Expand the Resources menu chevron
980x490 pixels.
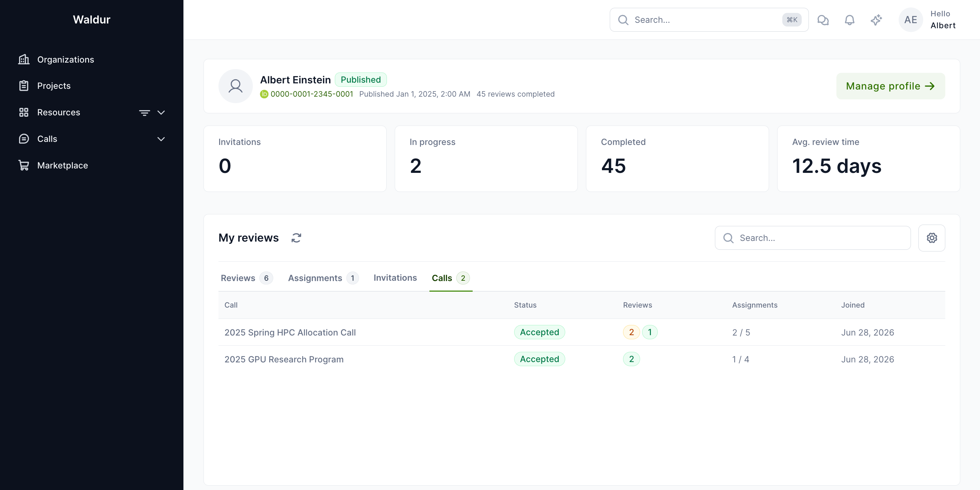click(x=161, y=113)
